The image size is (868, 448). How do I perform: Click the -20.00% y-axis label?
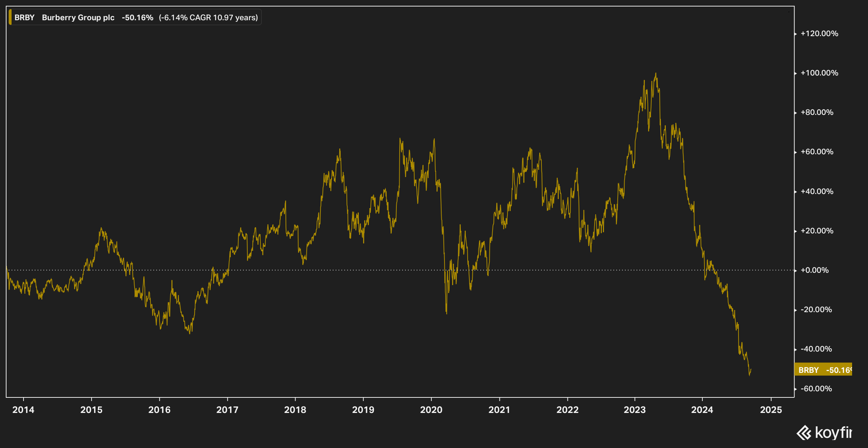[x=816, y=310]
